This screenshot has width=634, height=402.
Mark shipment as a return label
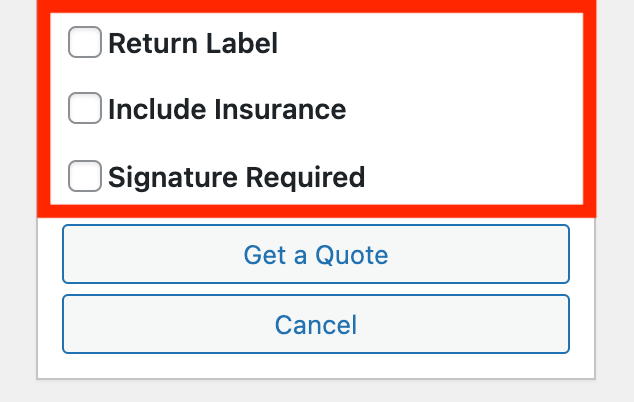pos(85,43)
